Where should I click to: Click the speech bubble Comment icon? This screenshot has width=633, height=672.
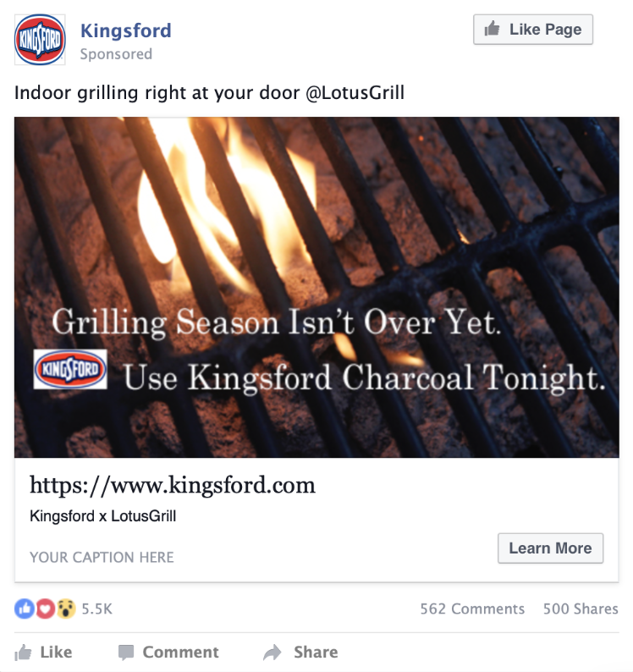pyautogui.click(x=126, y=653)
